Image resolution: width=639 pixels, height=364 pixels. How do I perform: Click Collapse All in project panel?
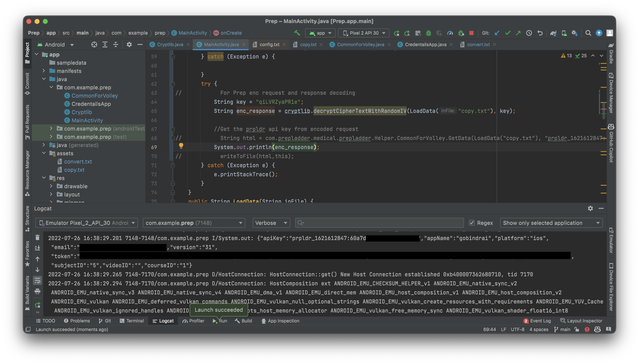pyautogui.click(x=116, y=44)
